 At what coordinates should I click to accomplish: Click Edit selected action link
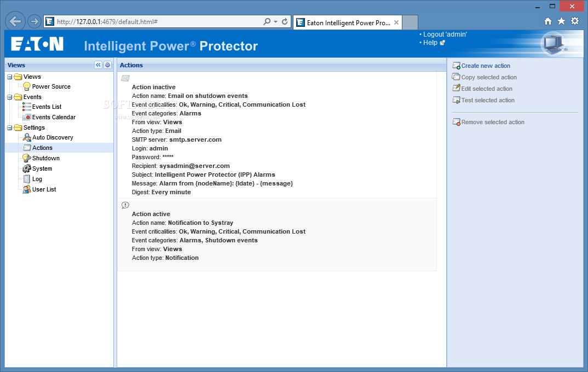[487, 89]
